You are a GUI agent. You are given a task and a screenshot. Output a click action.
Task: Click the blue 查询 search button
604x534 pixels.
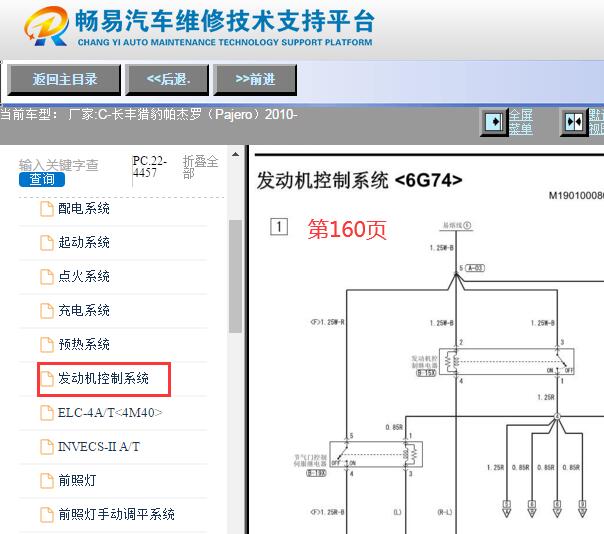point(42,179)
